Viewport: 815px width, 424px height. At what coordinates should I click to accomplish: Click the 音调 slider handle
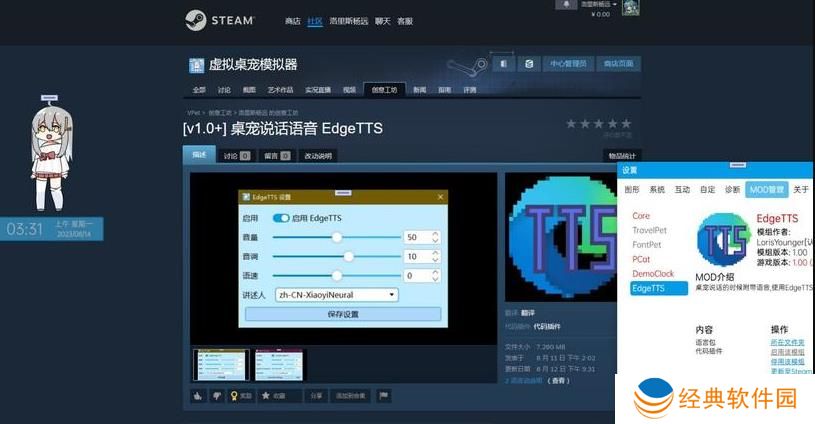pos(349,256)
